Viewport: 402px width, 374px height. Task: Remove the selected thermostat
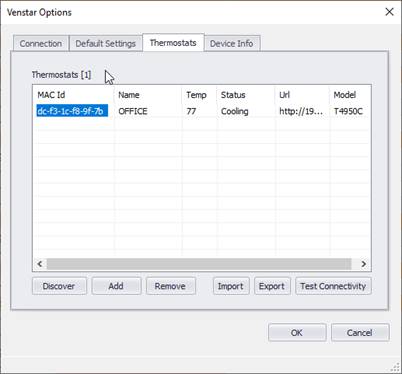(x=170, y=286)
